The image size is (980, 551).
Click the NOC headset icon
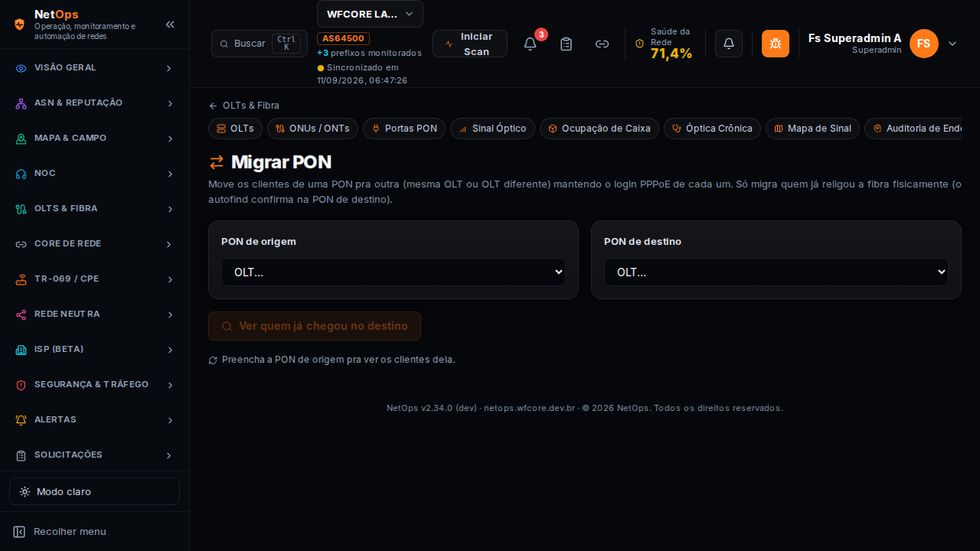(x=21, y=174)
